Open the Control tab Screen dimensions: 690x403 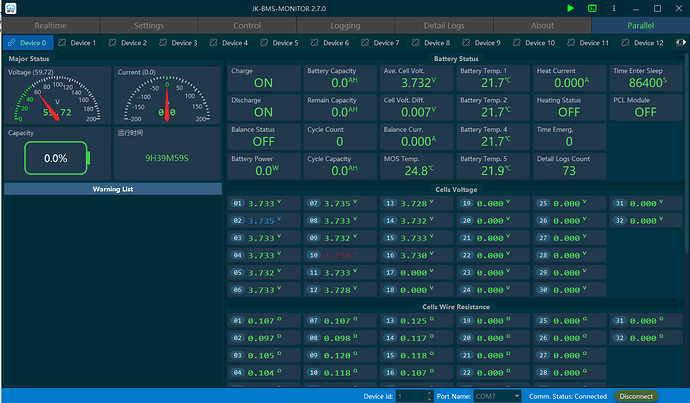coord(247,26)
